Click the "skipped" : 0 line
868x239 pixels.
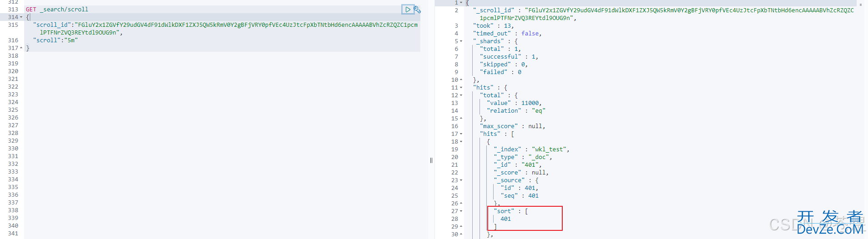point(504,65)
